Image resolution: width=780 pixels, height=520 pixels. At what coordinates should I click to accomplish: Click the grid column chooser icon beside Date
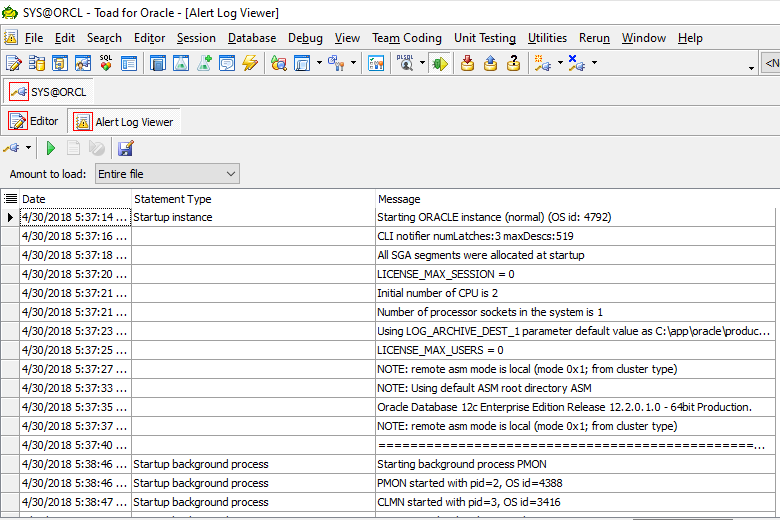point(10,199)
